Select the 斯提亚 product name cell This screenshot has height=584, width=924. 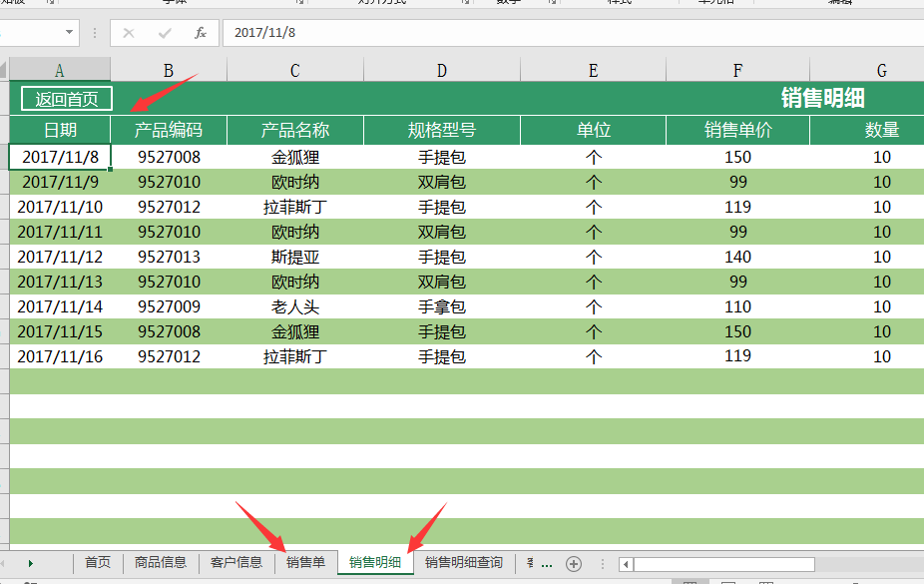tap(295, 257)
